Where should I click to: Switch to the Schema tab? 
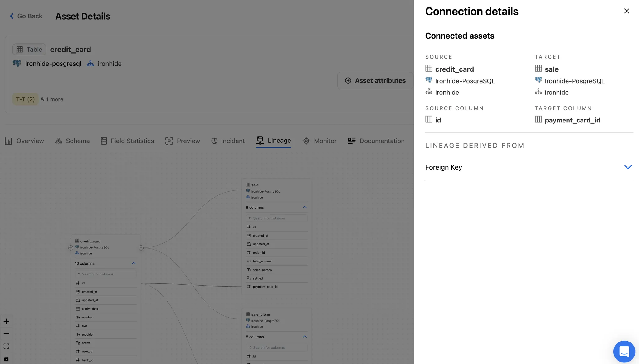coord(72,141)
